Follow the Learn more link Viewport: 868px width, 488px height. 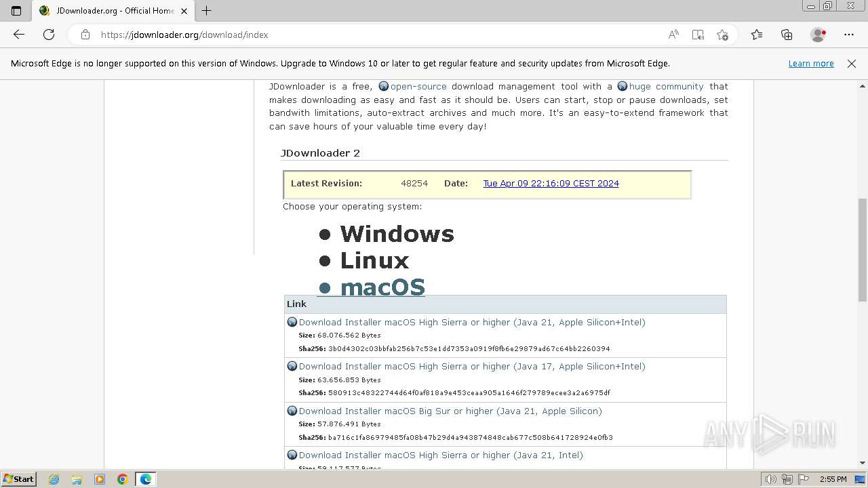811,64
